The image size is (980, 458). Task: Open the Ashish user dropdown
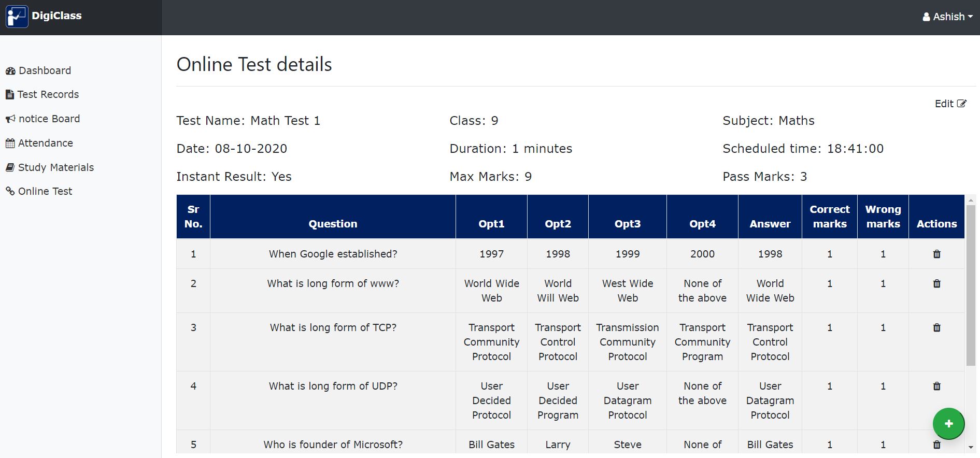pyautogui.click(x=947, y=17)
